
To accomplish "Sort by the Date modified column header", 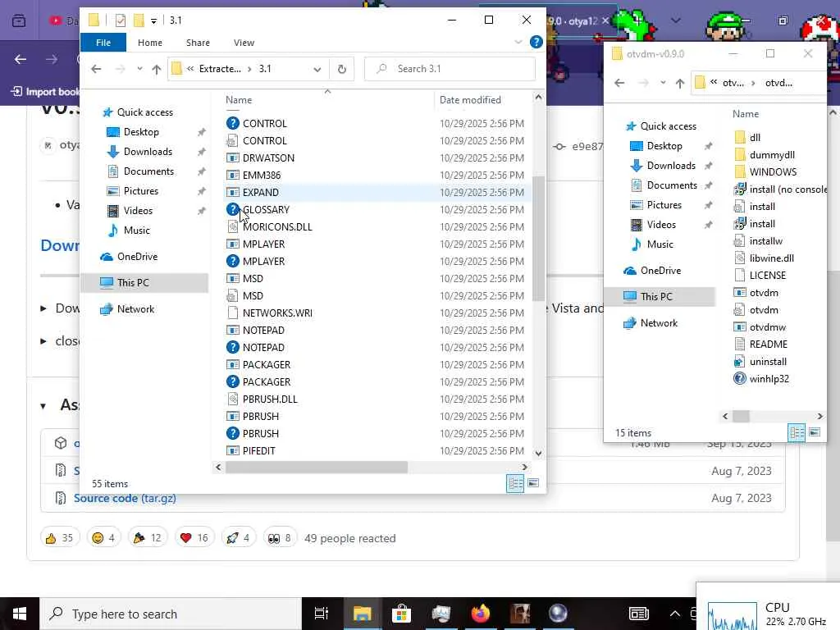I will (470, 100).
